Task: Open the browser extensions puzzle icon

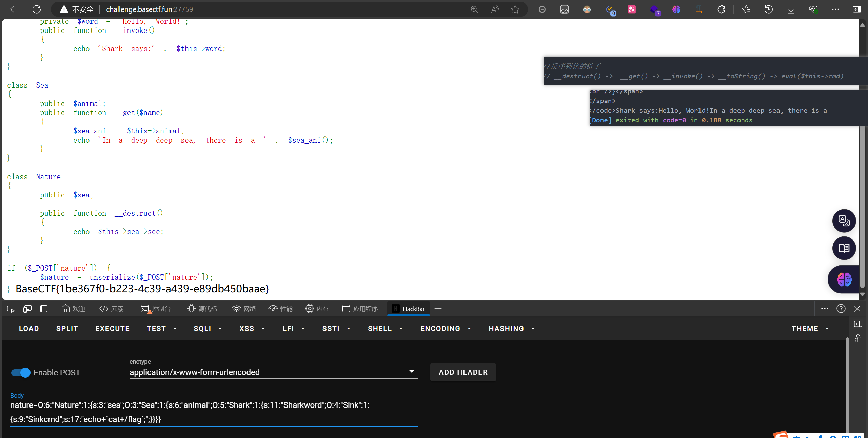Action: (721, 9)
